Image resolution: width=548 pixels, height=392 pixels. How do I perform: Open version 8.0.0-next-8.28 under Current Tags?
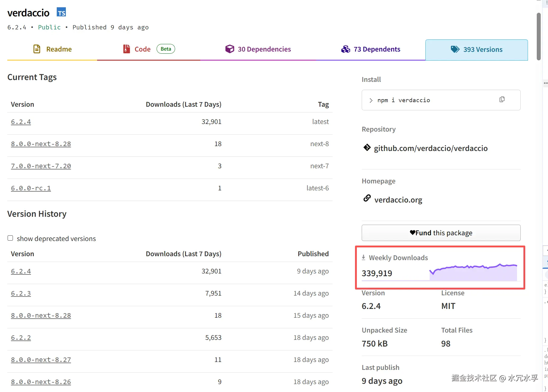pyautogui.click(x=41, y=144)
